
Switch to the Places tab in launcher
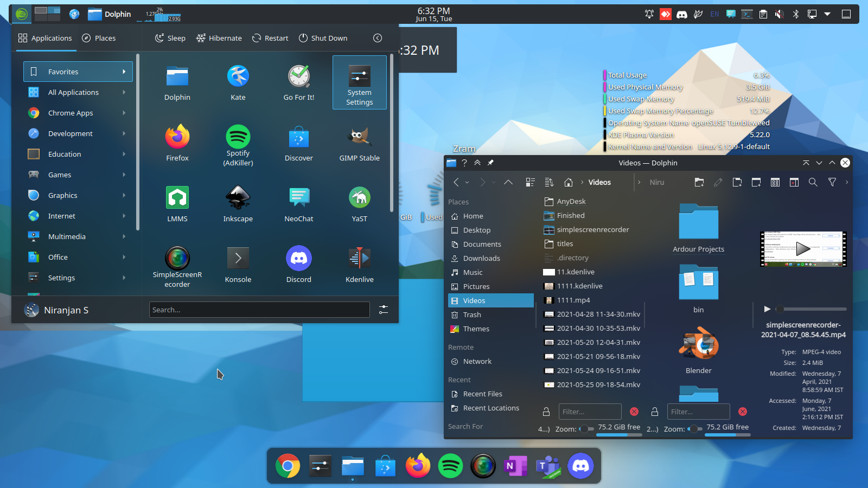click(99, 38)
